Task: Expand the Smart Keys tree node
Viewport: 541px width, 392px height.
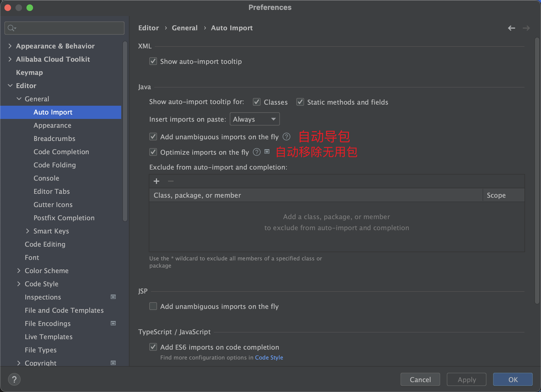Action: tap(28, 231)
